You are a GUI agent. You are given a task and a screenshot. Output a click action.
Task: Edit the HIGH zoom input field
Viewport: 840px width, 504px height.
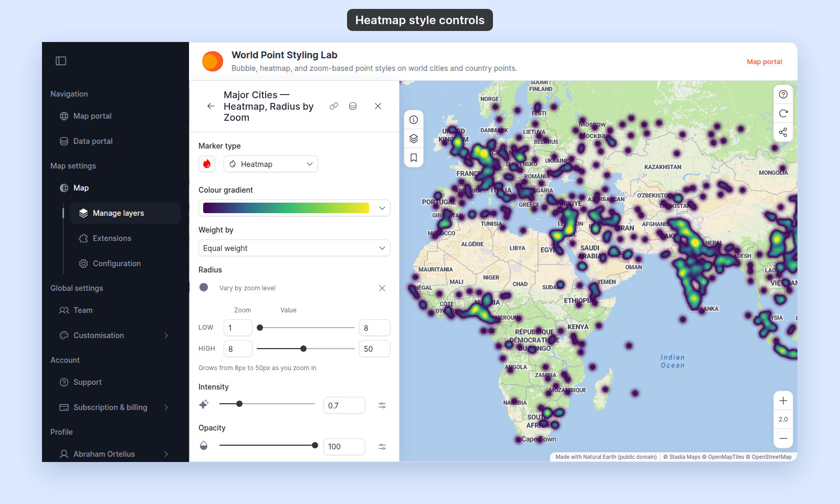click(238, 349)
